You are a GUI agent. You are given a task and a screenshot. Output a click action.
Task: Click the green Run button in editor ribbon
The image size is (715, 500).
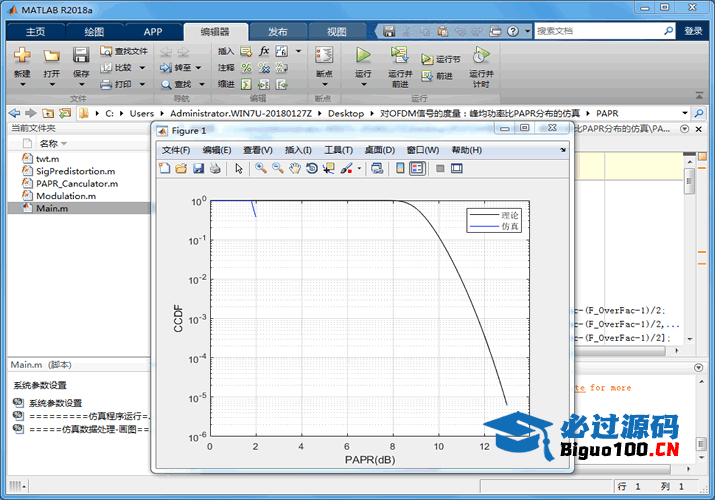(x=363, y=55)
